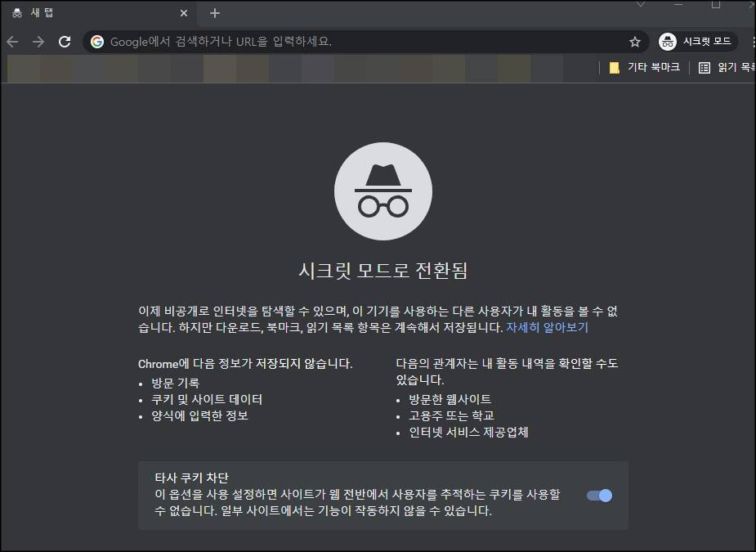Click the 자세히 알아보기 link
The image size is (756, 552).
pyautogui.click(x=547, y=328)
